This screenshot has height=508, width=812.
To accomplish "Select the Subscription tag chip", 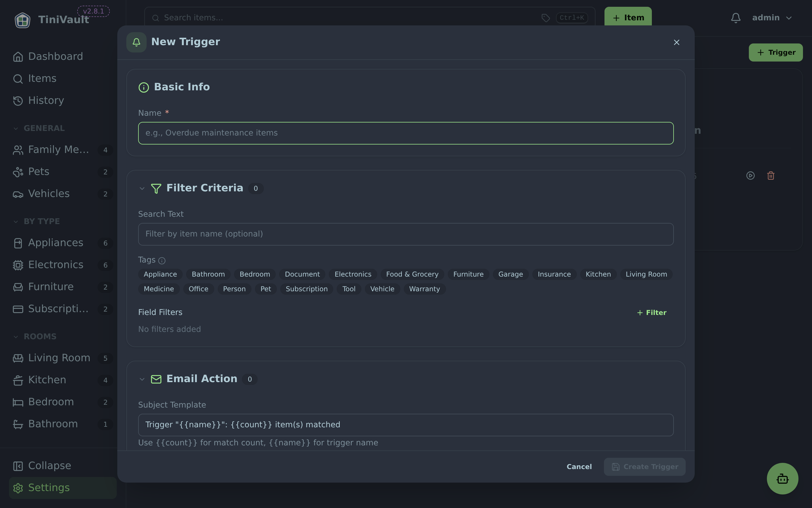I will 307,289.
